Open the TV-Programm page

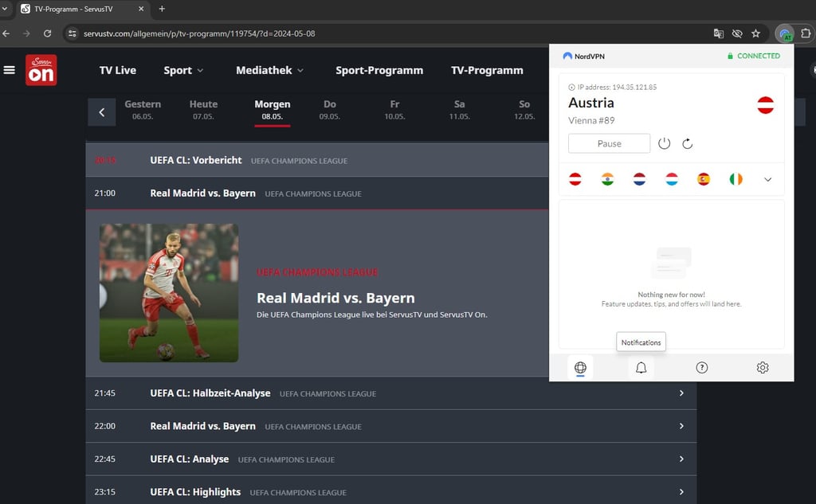487,70
